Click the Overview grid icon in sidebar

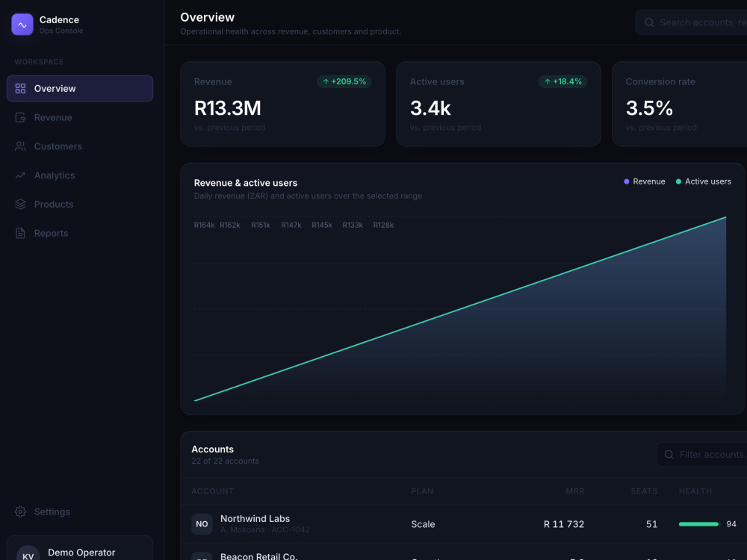[20, 89]
